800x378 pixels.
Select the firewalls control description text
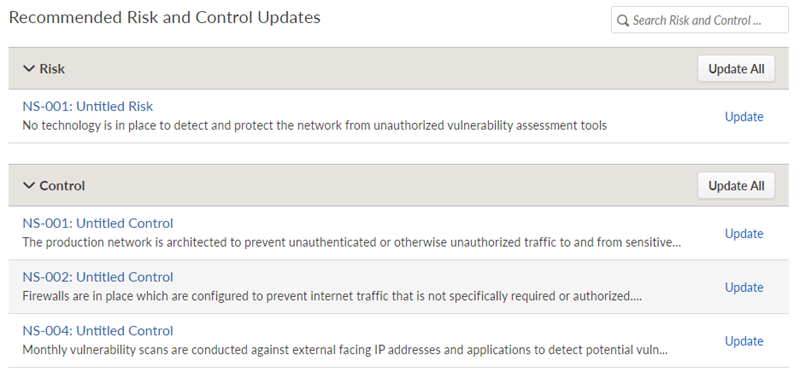[332, 296]
